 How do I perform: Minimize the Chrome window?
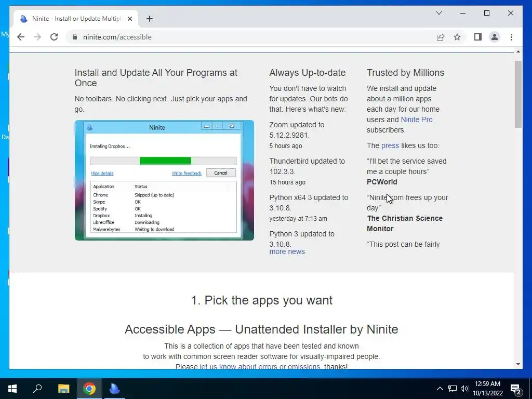(x=463, y=13)
